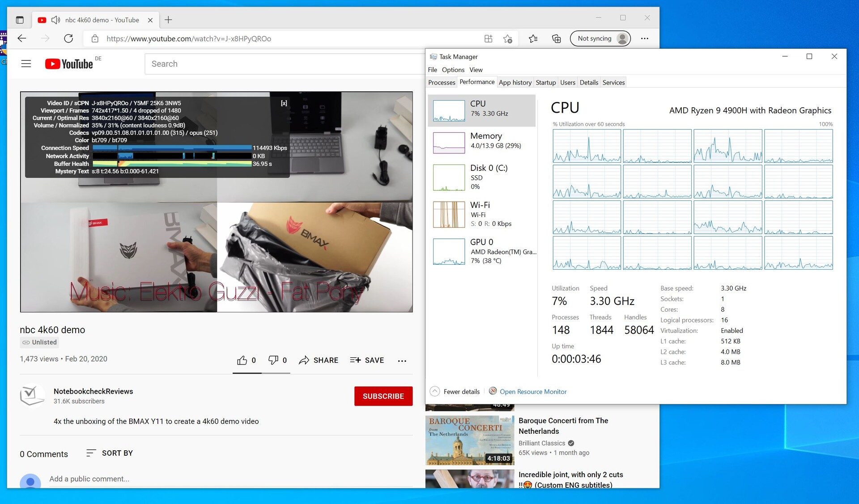Refresh the browser page
The image size is (859, 504).
tap(68, 38)
